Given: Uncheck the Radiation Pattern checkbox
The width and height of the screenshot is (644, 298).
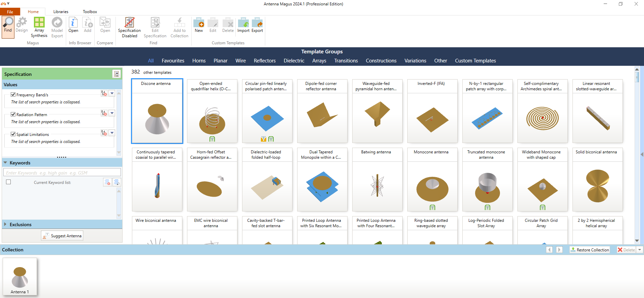Looking at the screenshot, I should click(x=13, y=114).
